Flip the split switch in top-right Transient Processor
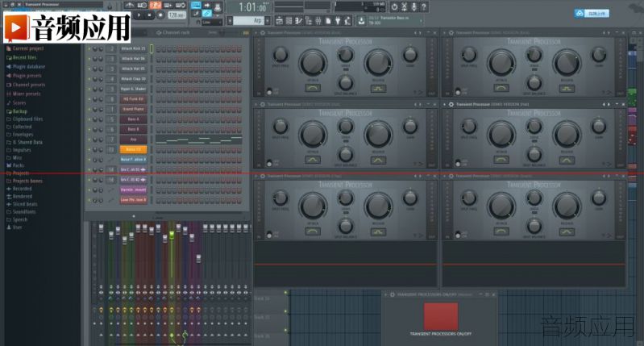 (x=458, y=90)
